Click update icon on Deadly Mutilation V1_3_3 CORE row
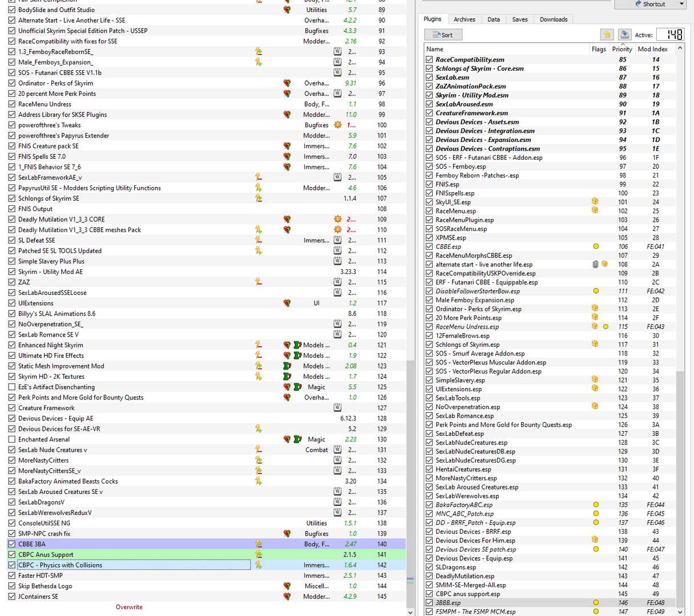 (338, 219)
